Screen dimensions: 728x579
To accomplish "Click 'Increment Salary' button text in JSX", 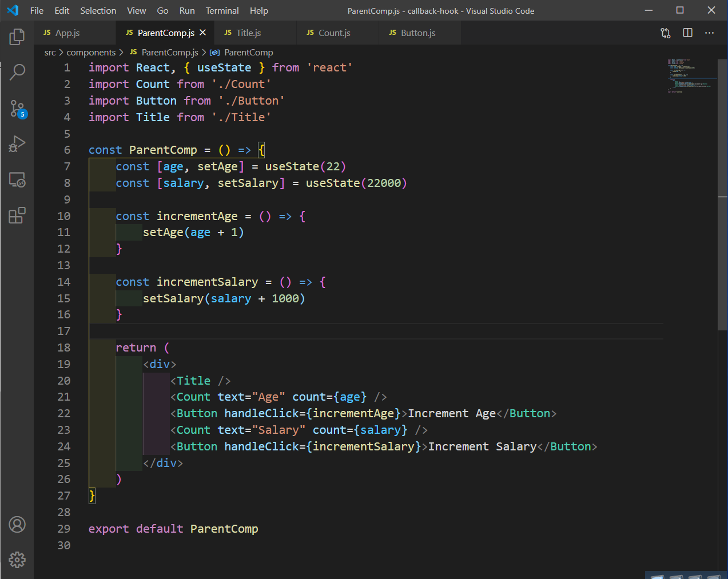I will [x=483, y=446].
